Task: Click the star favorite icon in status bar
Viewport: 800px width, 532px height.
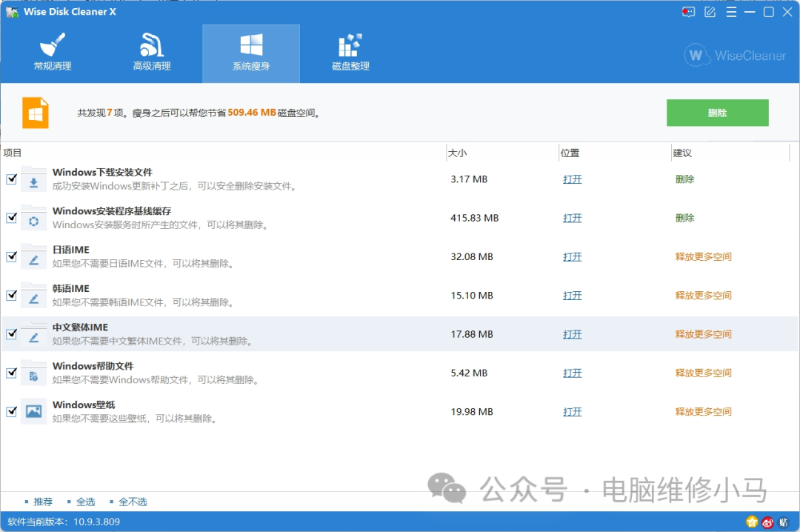Action: click(752, 522)
